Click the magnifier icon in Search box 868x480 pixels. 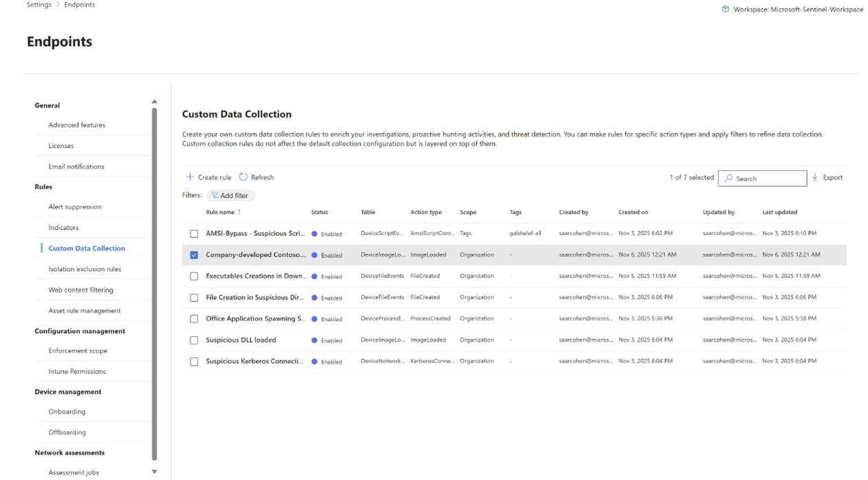729,178
